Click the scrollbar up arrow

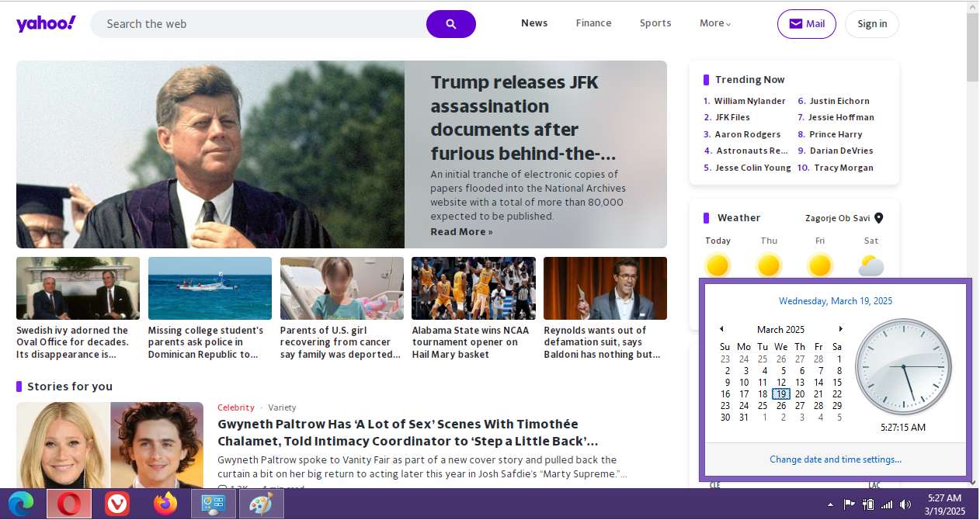pos(973,7)
